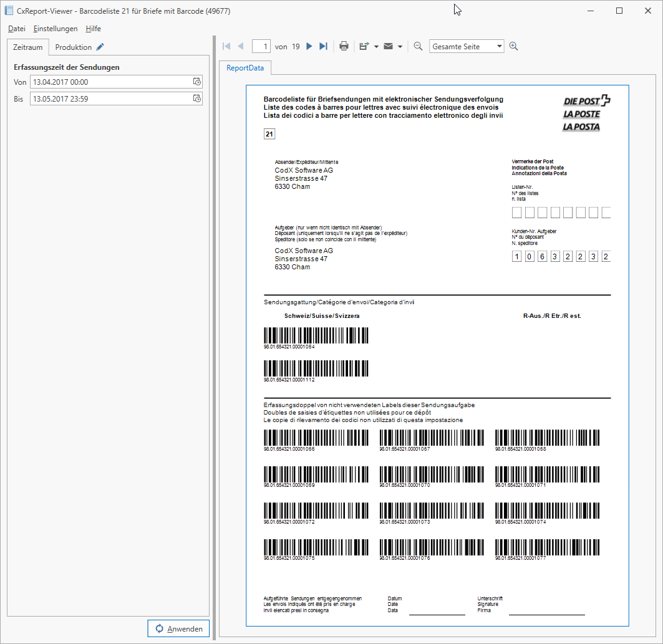Open the Hilfe menu
Viewport: 663px width, 644px height.
pyautogui.click(x=93, y=29)
